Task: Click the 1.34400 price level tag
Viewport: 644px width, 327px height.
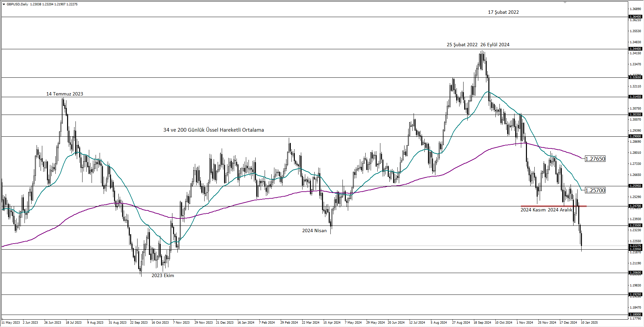Action: [x=635, y=49]
